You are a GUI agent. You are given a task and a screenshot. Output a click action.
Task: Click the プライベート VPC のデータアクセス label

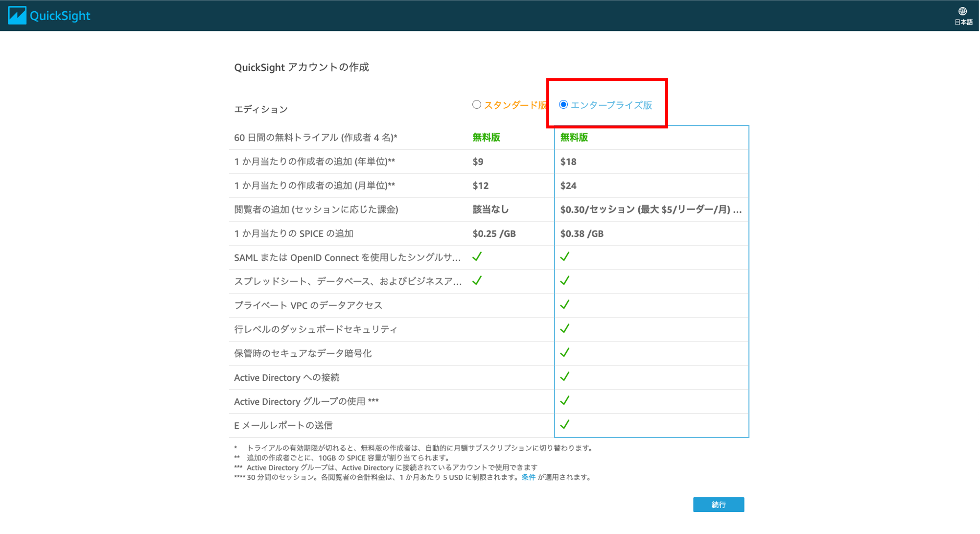(308, 305)
